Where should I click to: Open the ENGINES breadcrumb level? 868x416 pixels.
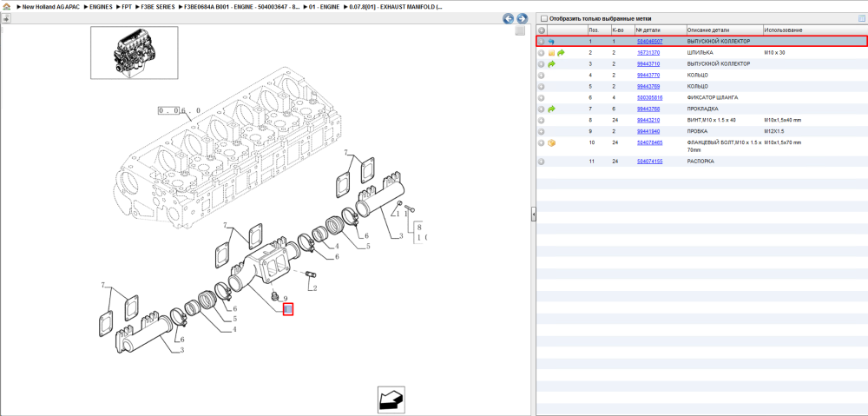tap(101, 7)
